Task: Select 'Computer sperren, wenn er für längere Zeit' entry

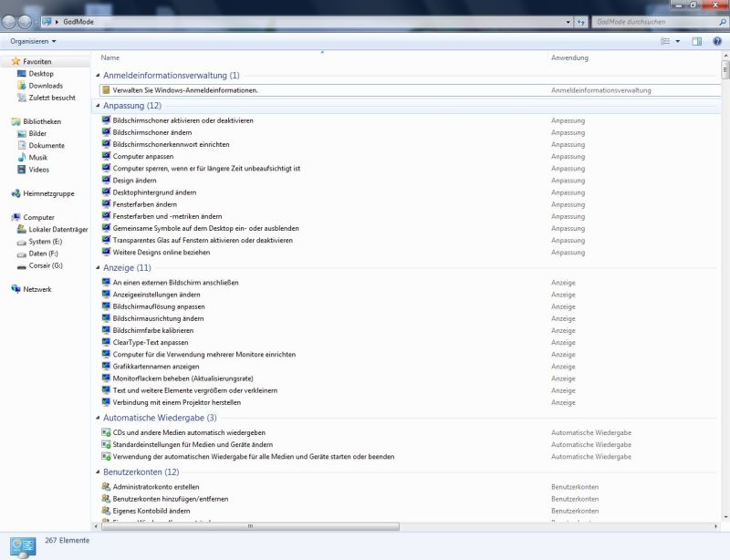Action: pyautogui.click(x=206, y=169)
